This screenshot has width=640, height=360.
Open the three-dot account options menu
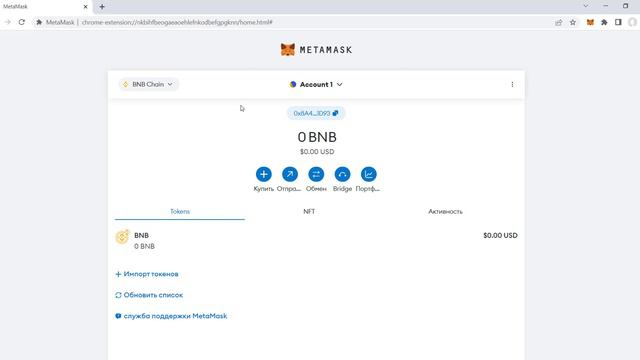(x=512, y=84)
